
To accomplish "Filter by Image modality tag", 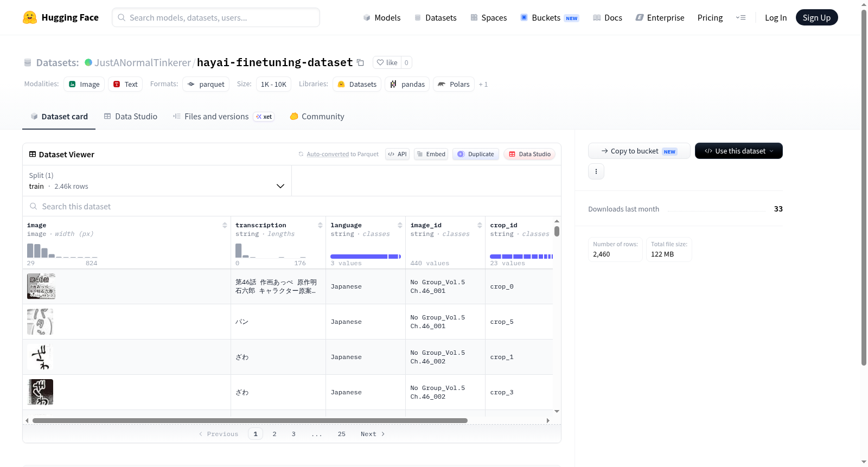I will (84, 84).
